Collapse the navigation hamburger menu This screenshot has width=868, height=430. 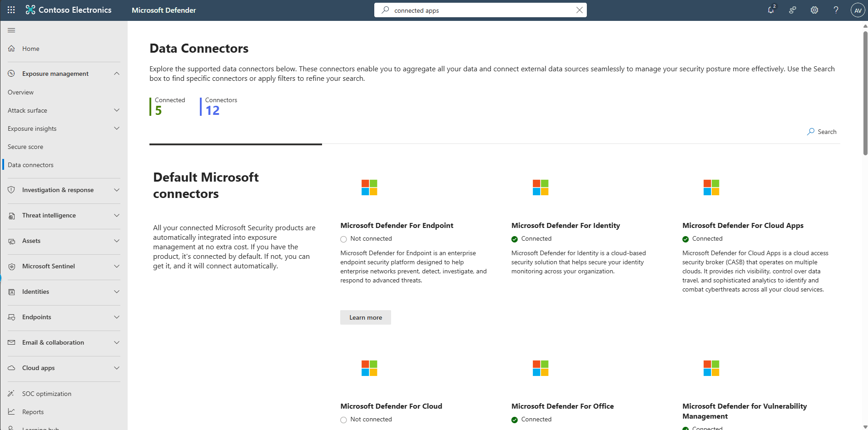point(12,30)
